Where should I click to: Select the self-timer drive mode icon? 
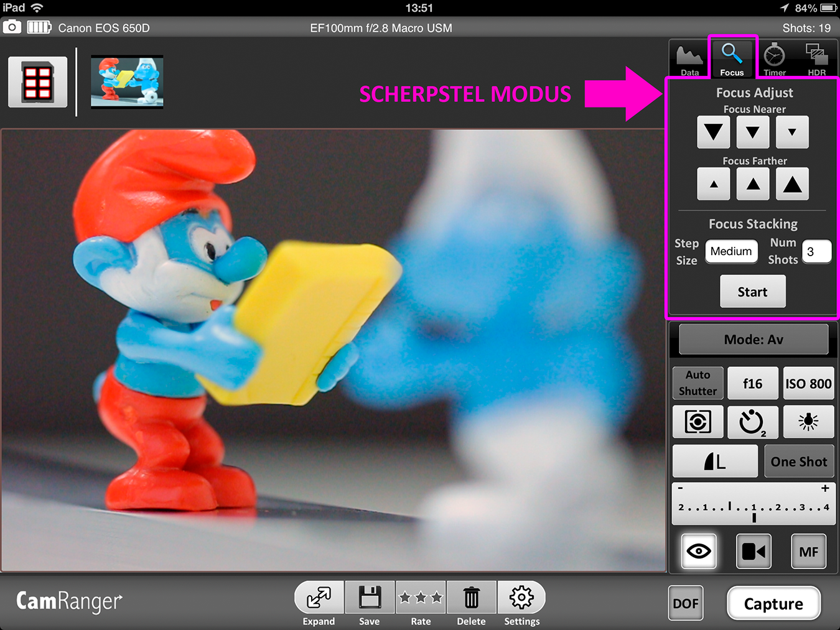752,422
